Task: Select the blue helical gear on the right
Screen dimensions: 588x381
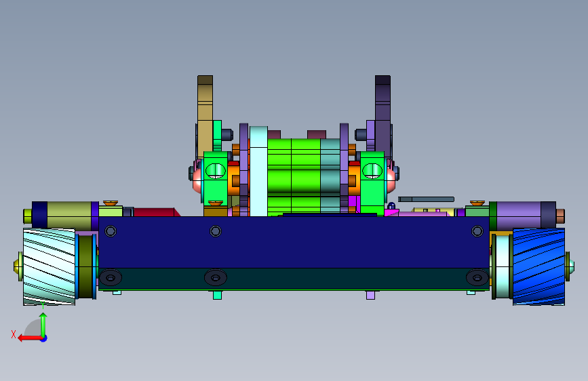Action: tap(538, 266)
